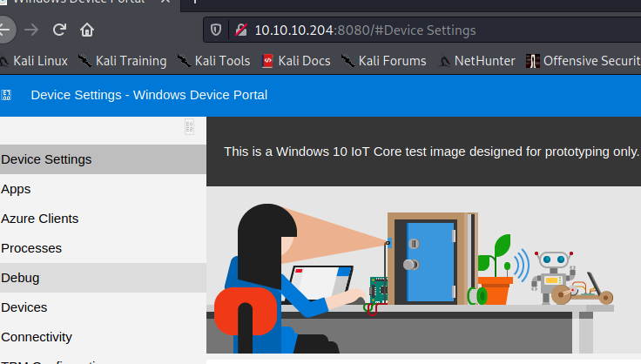Select Apps in the sidebar menu
The height and width of the screenshot is (364, 641).
(16, 189)
